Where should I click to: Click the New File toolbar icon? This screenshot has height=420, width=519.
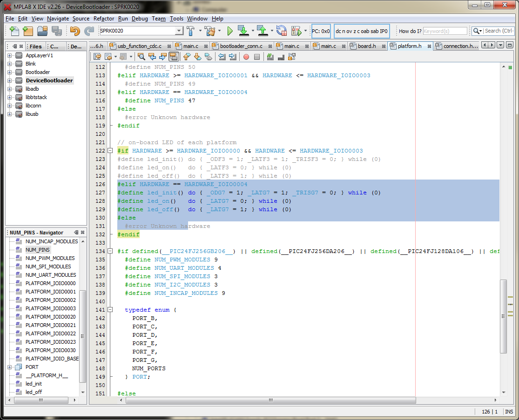coord(14,31)
